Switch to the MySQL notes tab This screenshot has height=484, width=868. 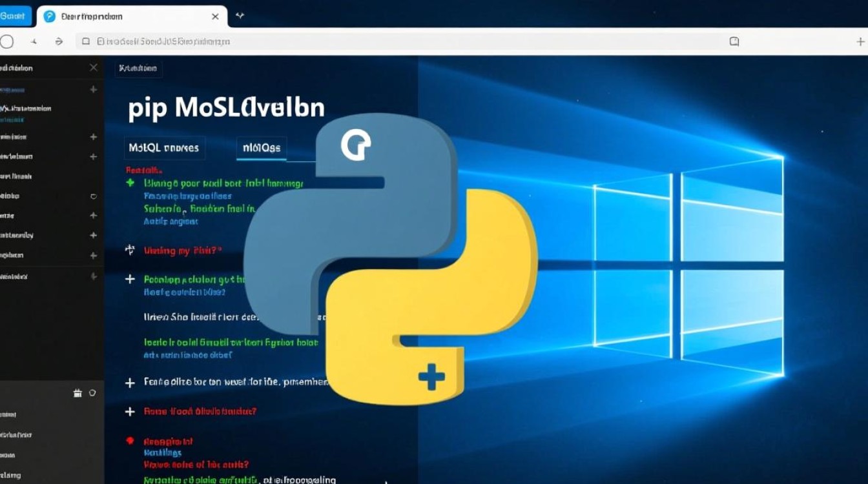pos(163,148)
